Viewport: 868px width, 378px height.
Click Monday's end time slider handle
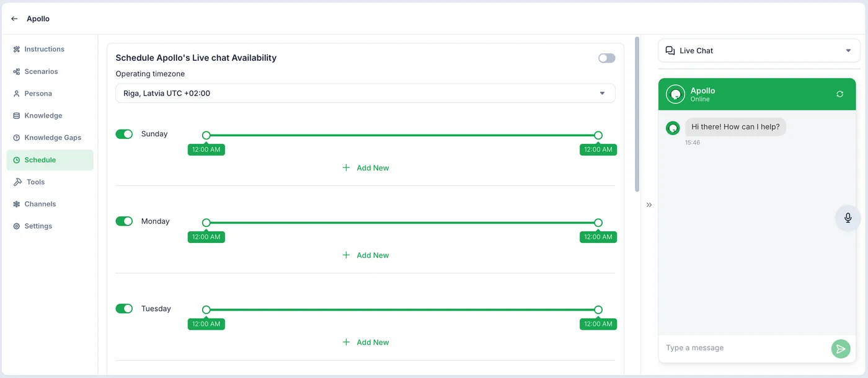[x=598, y=222]
